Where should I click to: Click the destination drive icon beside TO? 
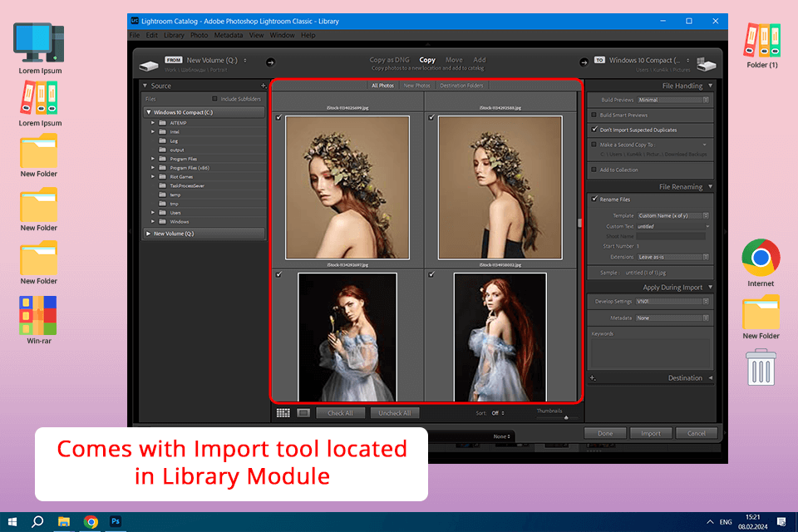(x=705, y=64)
